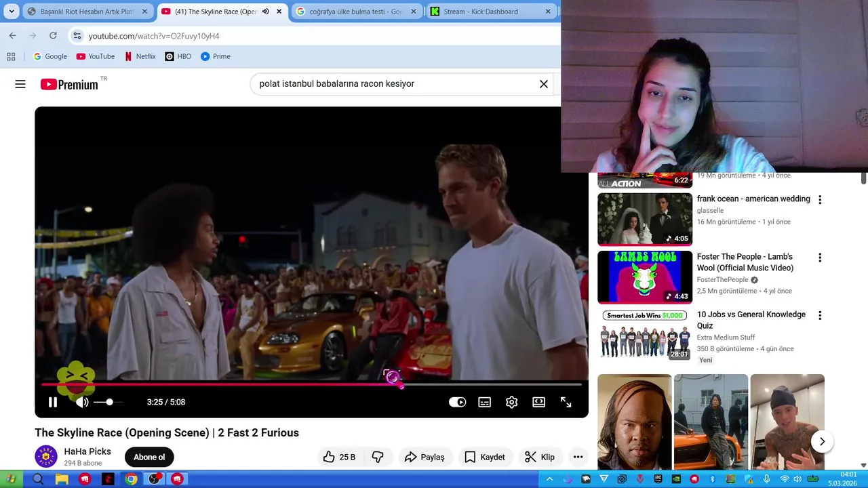Open the Google bookmark
Screen dimensions: 868x488
[50, 56]
